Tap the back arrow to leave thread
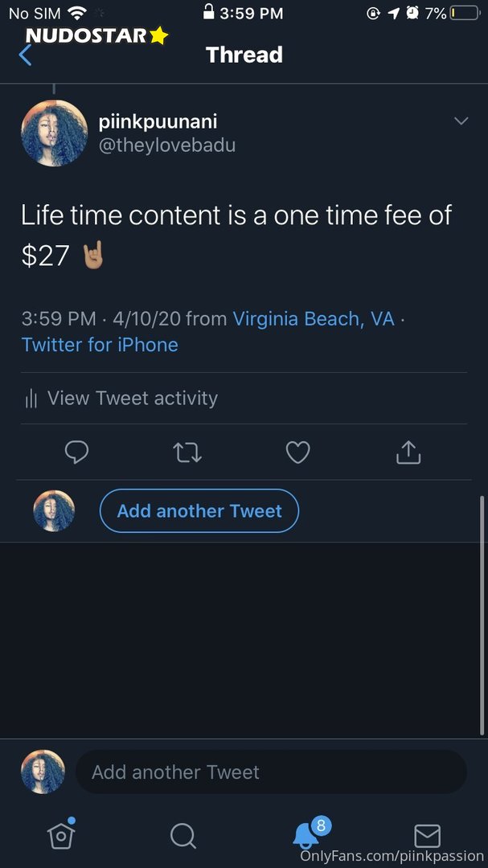The image size is (488, 868). point(26,55)
